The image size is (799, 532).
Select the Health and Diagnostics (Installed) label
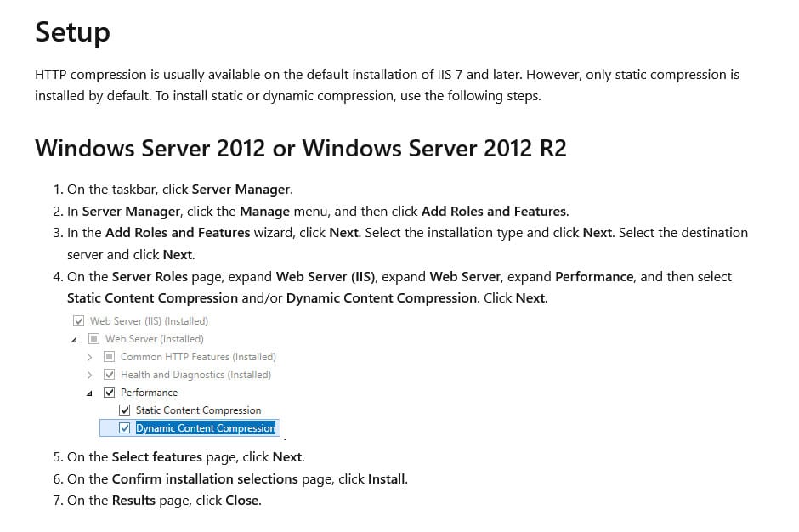(x=195, y=375)
